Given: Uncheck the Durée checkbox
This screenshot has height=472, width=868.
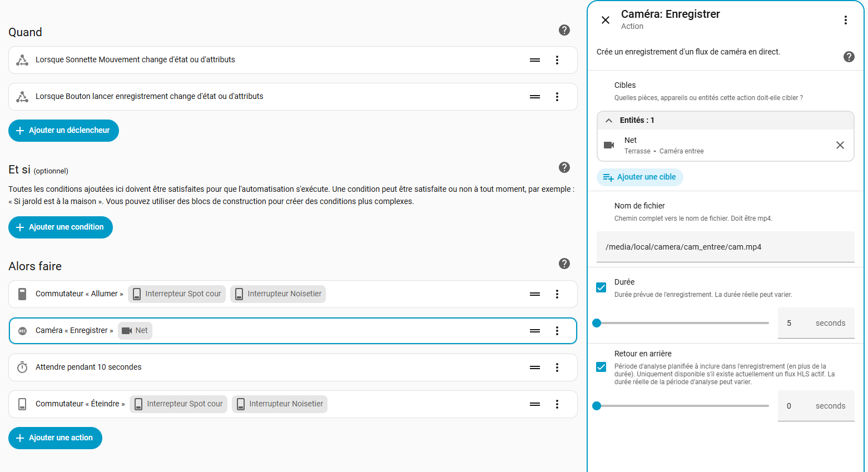Looking at the screenshot, I should tap(601, 287).
